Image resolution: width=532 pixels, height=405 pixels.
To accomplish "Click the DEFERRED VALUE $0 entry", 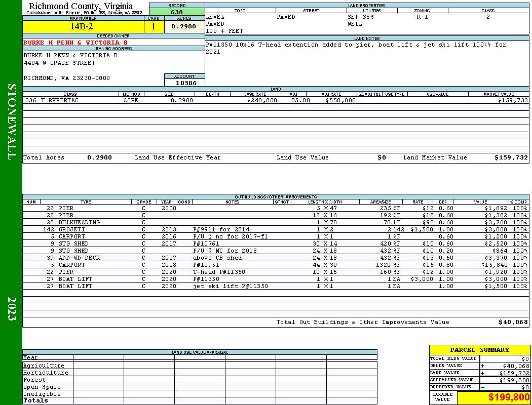I will 525,387.
